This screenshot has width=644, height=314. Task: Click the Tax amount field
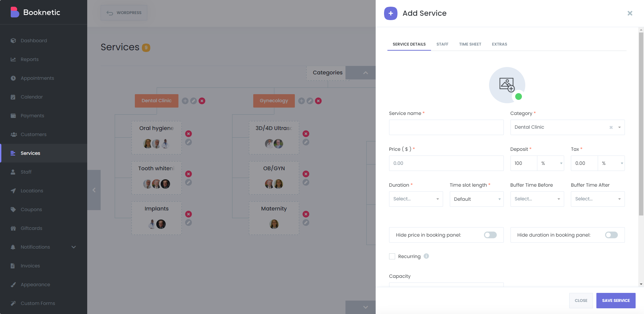[x=585, y=163]
